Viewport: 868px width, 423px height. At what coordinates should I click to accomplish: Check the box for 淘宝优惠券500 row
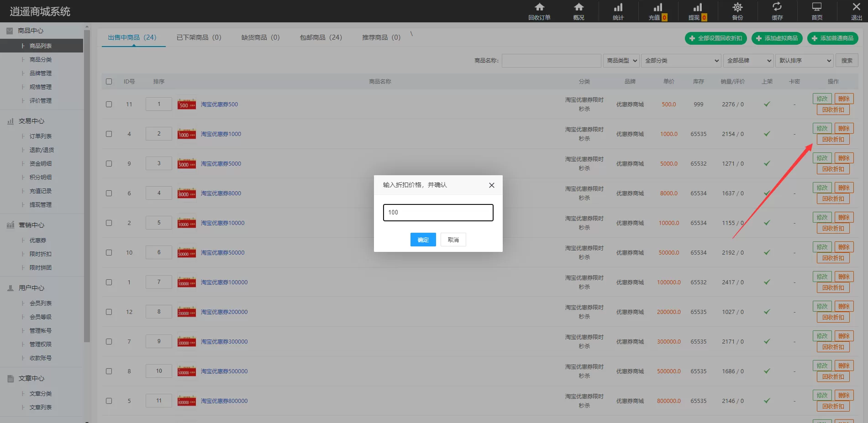pyautogui.click(x=109, y=104)
